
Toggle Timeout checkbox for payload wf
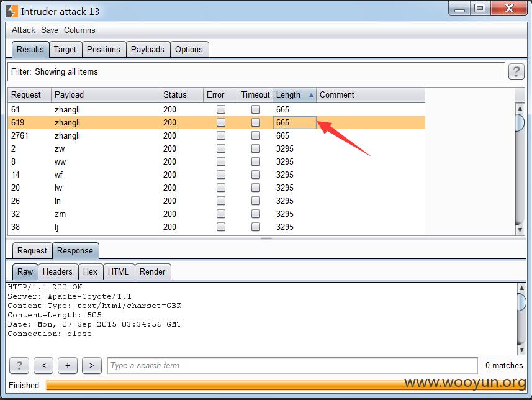click(256, 175)
